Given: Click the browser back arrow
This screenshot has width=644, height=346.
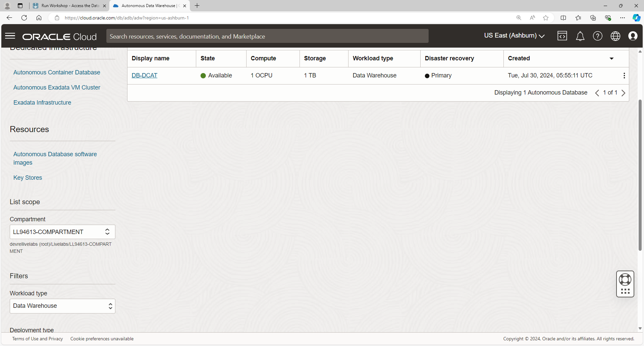Looking at the screenshot, I should click(x=9, y=18).
